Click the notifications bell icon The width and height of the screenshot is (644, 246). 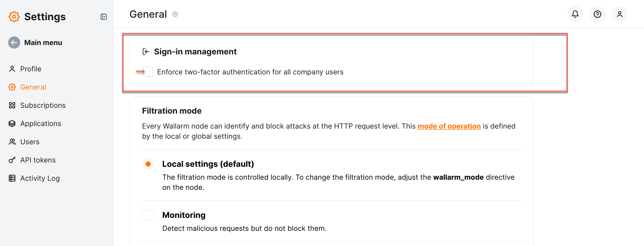click(575, 14)
